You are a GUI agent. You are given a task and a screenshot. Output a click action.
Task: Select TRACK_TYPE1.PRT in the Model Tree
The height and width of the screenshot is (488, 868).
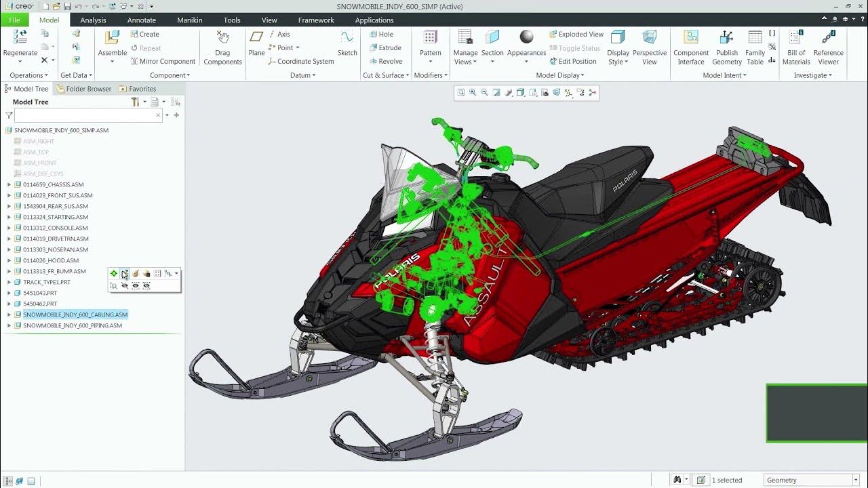tap(47, 282)
